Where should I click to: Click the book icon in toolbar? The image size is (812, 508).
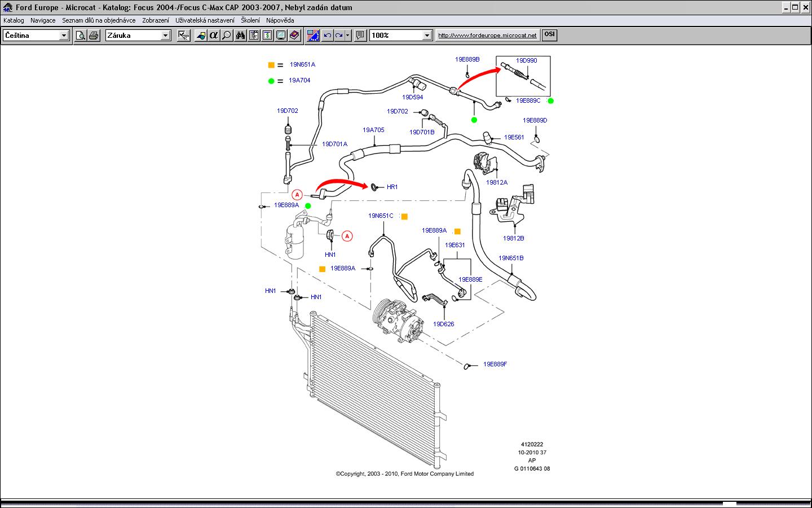[294, 36]
